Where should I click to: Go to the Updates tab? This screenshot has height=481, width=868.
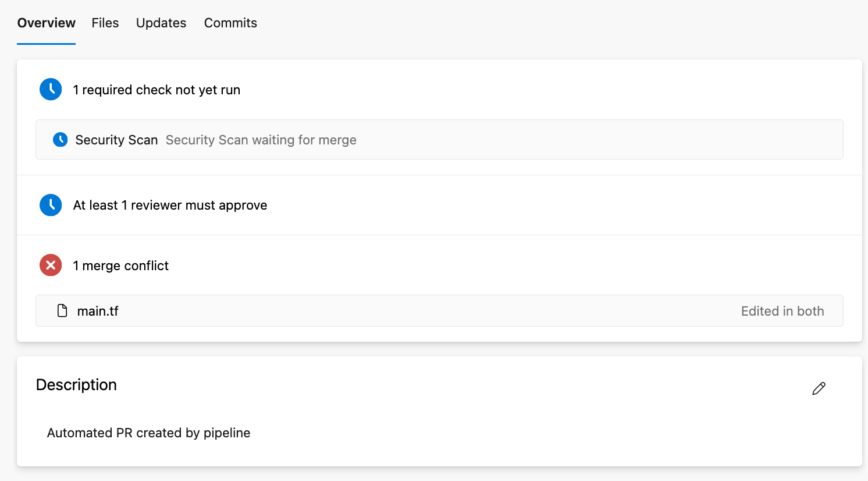pos(161,23)
